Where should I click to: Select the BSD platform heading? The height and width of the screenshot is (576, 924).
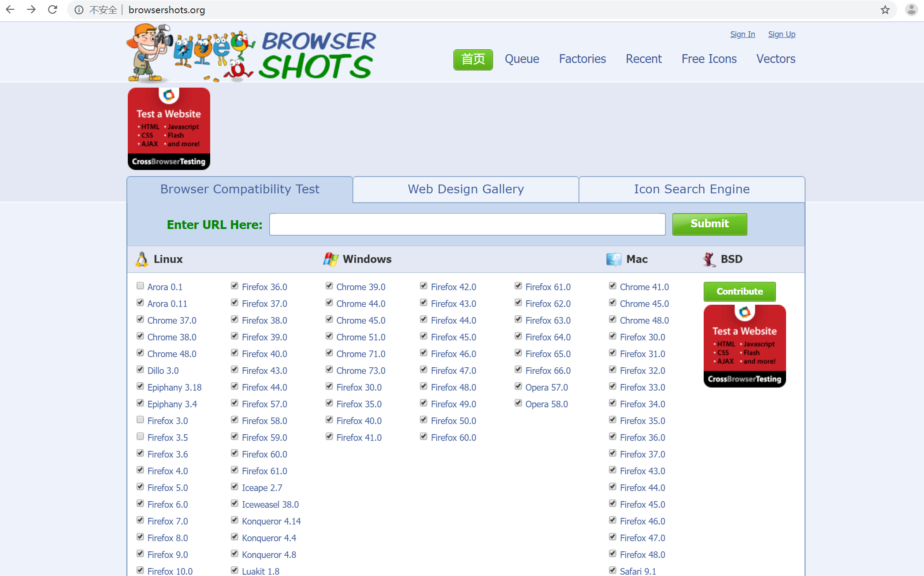pos(731,259)
